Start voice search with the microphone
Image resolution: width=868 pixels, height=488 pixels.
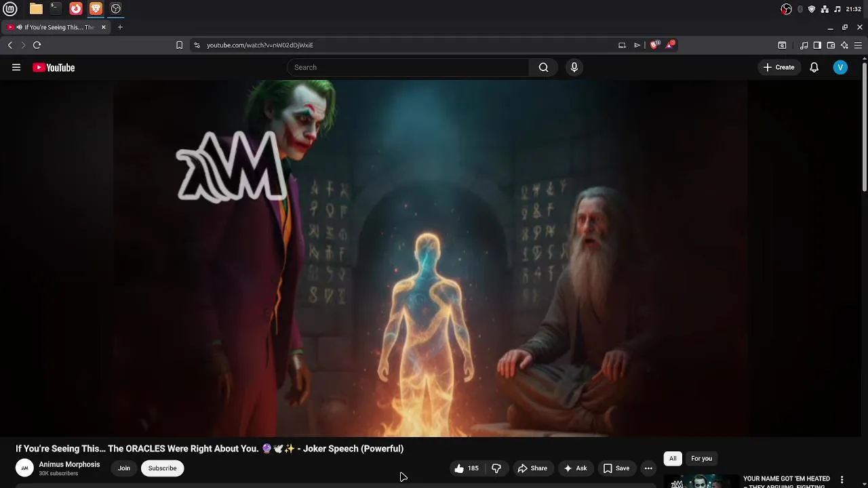(x=574, y=67)
